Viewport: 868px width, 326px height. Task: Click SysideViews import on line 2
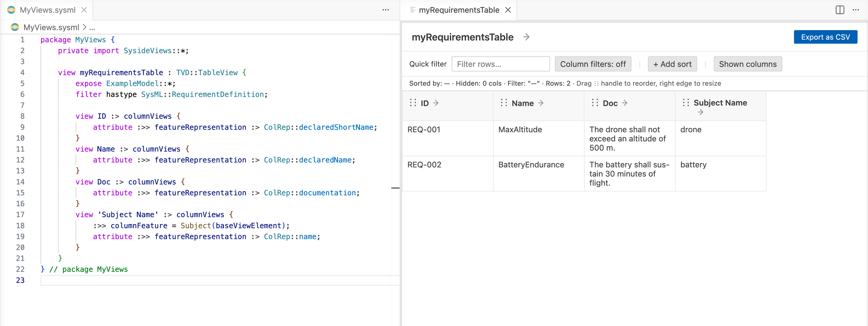pos(147,51)
